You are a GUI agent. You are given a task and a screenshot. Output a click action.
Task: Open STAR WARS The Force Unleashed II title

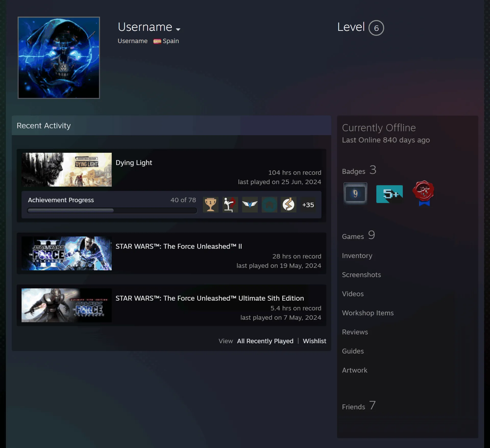[179, 246]
